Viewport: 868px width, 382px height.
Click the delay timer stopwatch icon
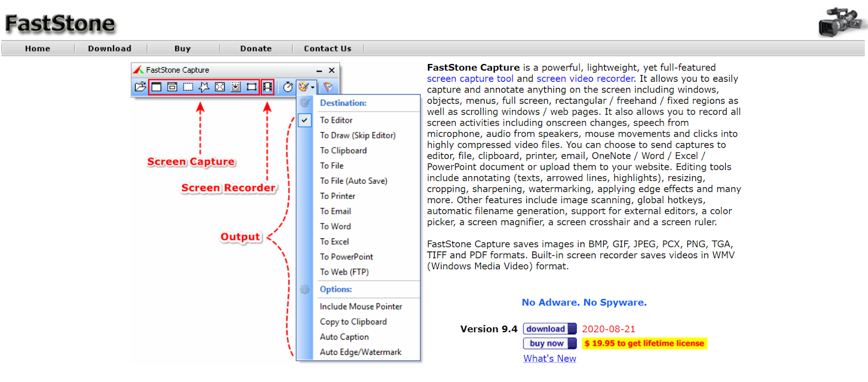288,87
